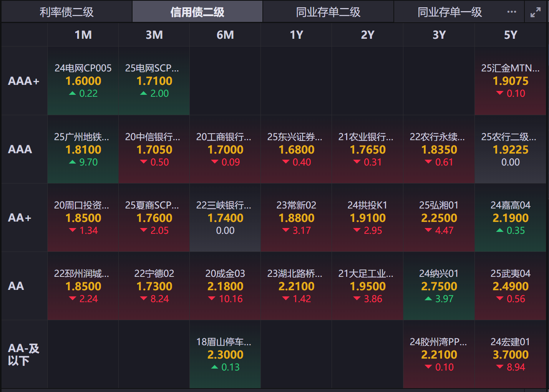Viewport: 549px width, 392px height.
Task: Click the 2Y column header
Action: [367, 35]
